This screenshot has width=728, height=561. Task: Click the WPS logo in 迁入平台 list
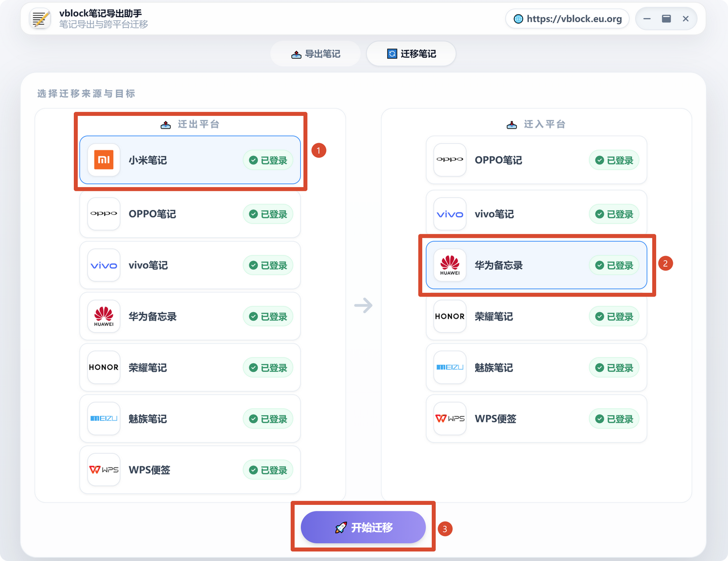(x=450, y=418)
